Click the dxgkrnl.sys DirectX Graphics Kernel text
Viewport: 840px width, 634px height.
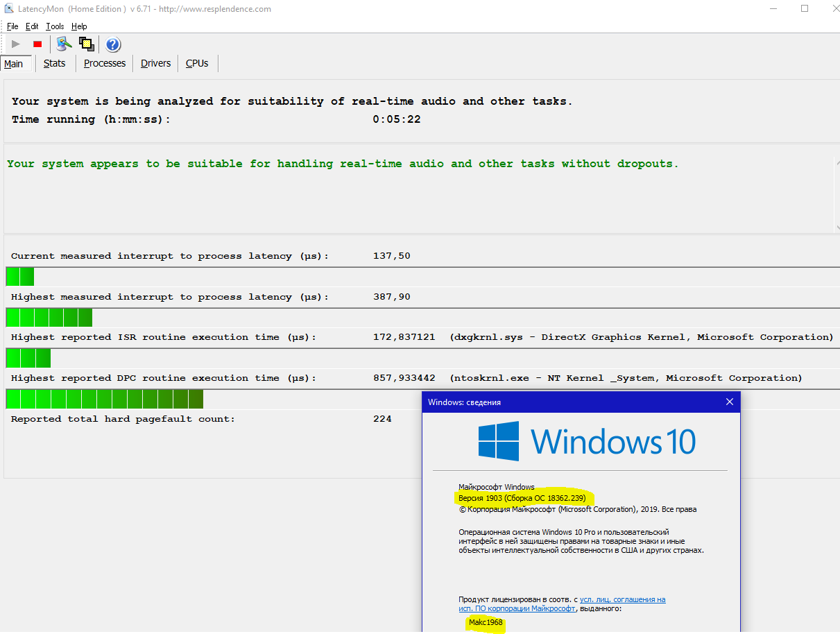tap(642, 337)
